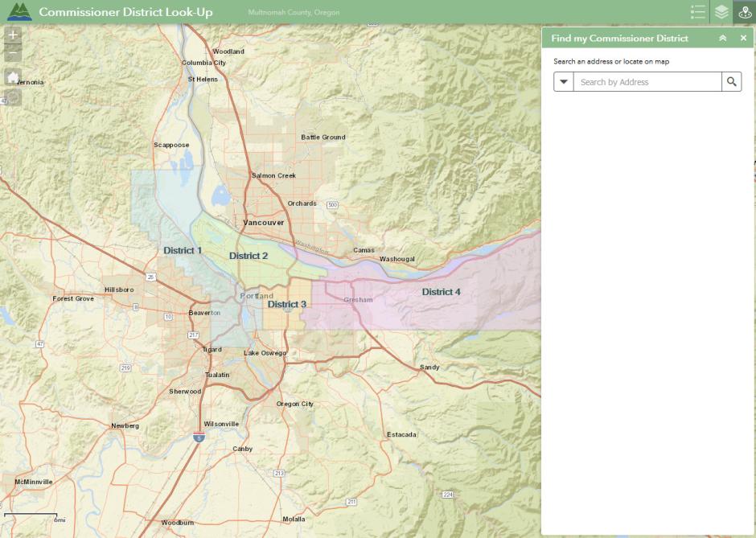Open the Legend widget

click(697, 12)
